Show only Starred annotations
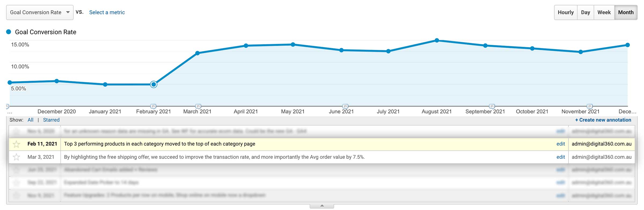 pos(51,120)
